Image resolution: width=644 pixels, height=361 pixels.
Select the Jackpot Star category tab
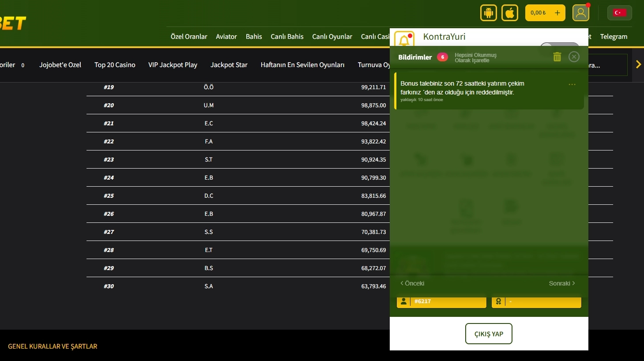tap(229, 65)
